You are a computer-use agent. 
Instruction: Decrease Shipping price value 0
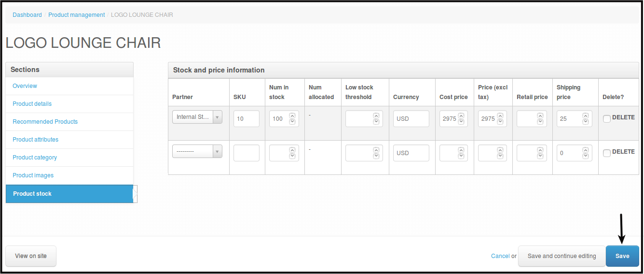point(586,156)
